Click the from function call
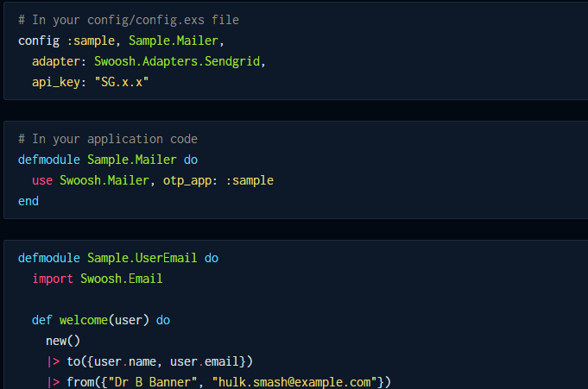588x389 pixels. [x=80, y=382]
